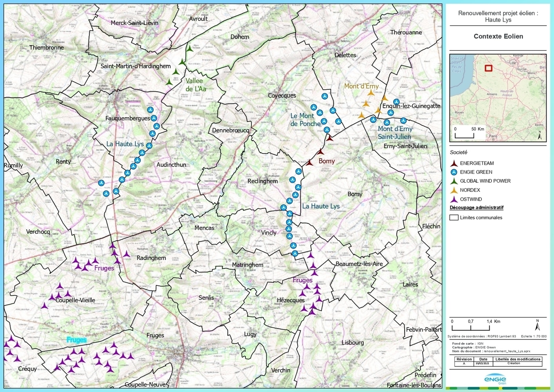Select the GLOBAL WIND POWER legend icon

click(454, 181)
